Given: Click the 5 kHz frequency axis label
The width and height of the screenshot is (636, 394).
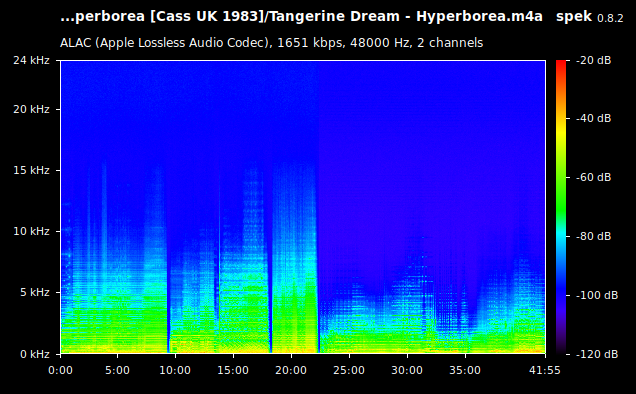Looking at the screenshot, I should pyautogui.click(x=35, y=292).
